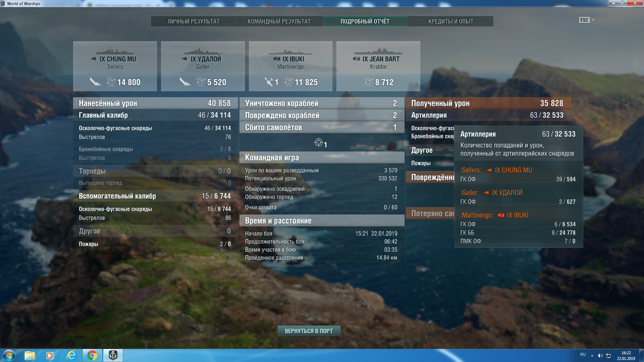Open the media player taskbar icon
Screen dimensions: 644x362
[50, 355]
